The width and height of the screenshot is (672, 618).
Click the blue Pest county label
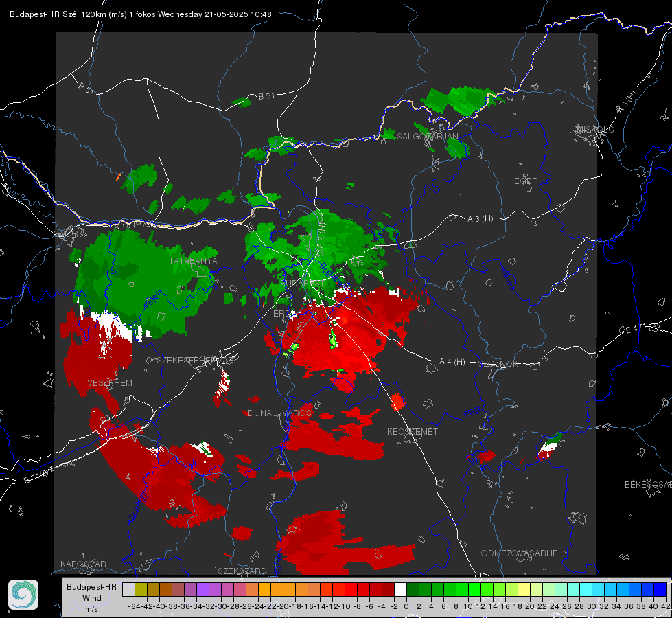pyautogui.click(x=472, y=413)
